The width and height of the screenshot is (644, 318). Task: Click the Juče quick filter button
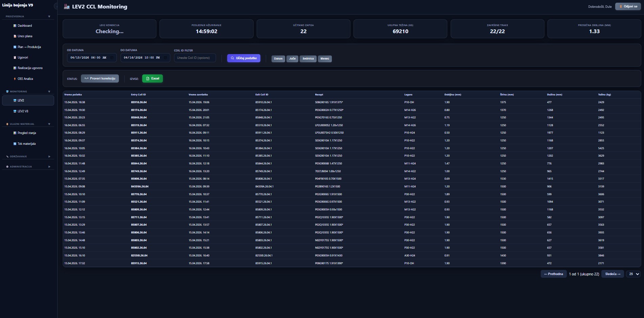292,59
